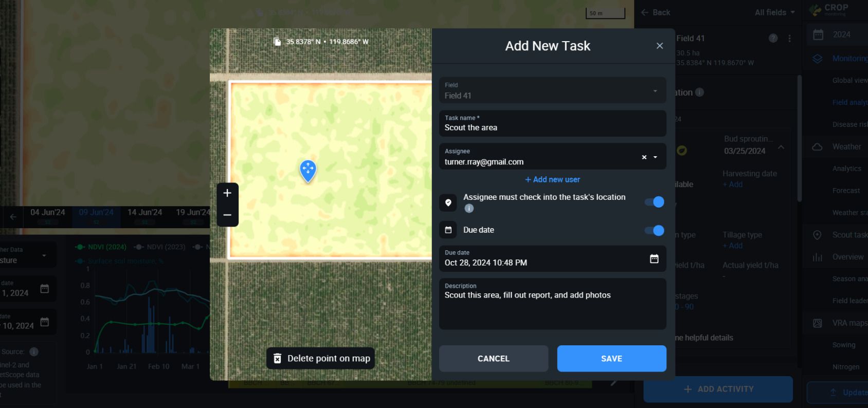
Task: Delete point on map
Action: coord(320,358)
